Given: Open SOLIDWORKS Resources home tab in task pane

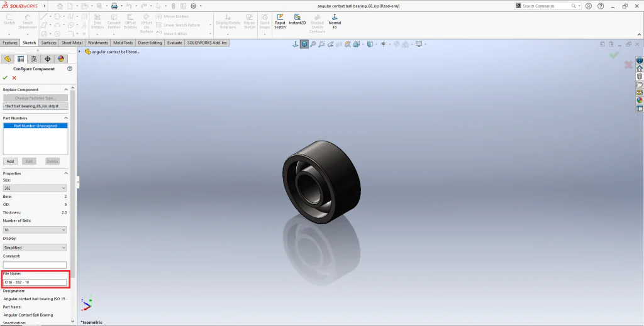Looking at the screenshot, I should click(x=640, y=68).
